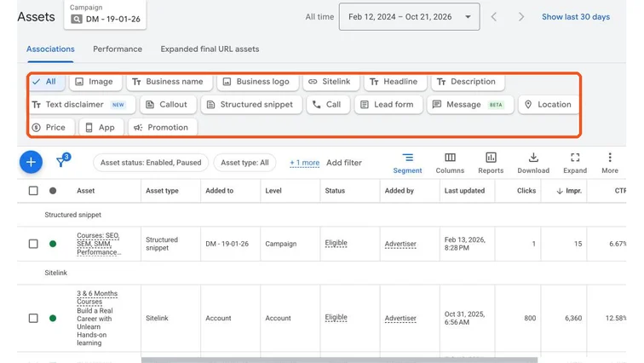Select the Business logo chip
644x363 pixels.
[257, 82]
